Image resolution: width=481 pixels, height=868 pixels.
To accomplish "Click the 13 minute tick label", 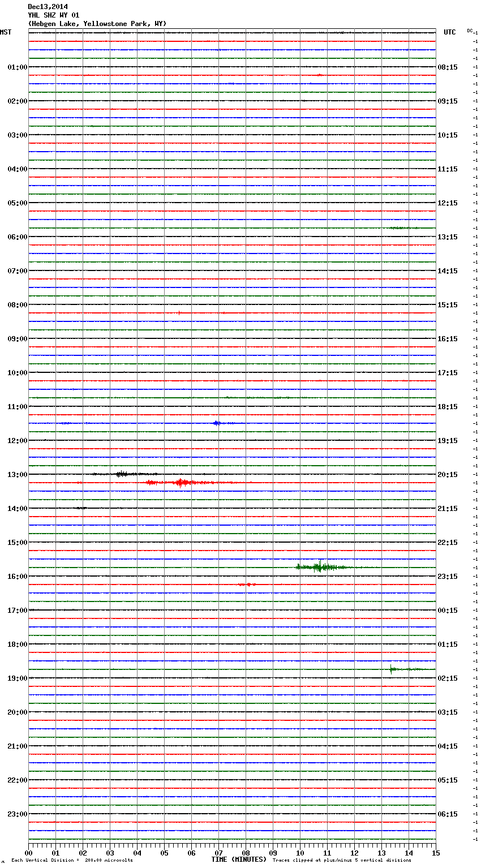I will click(x=382, y=853).
